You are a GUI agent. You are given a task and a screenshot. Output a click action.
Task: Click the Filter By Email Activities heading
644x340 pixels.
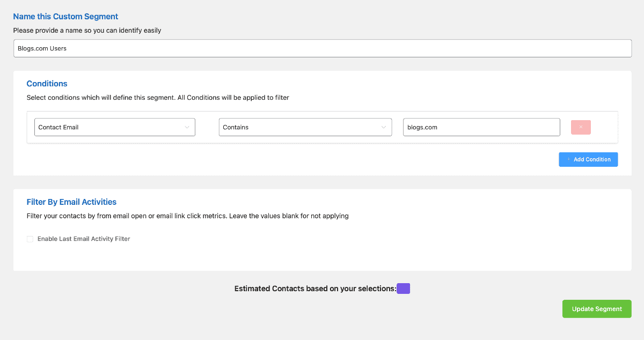(x=71, y=202)
